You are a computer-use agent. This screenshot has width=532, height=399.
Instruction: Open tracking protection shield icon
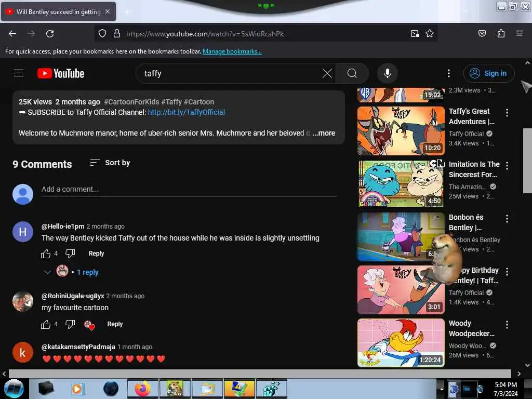[x=102, y=34]
